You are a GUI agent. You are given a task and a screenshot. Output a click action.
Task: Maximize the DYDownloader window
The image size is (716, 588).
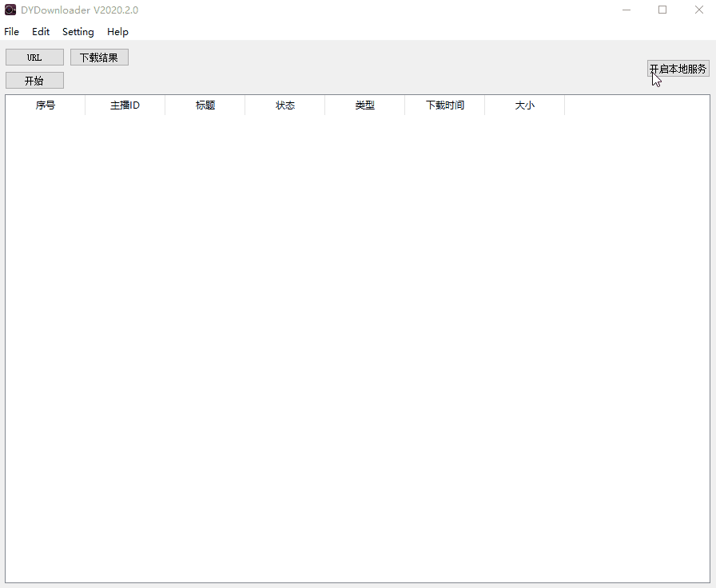662,10
